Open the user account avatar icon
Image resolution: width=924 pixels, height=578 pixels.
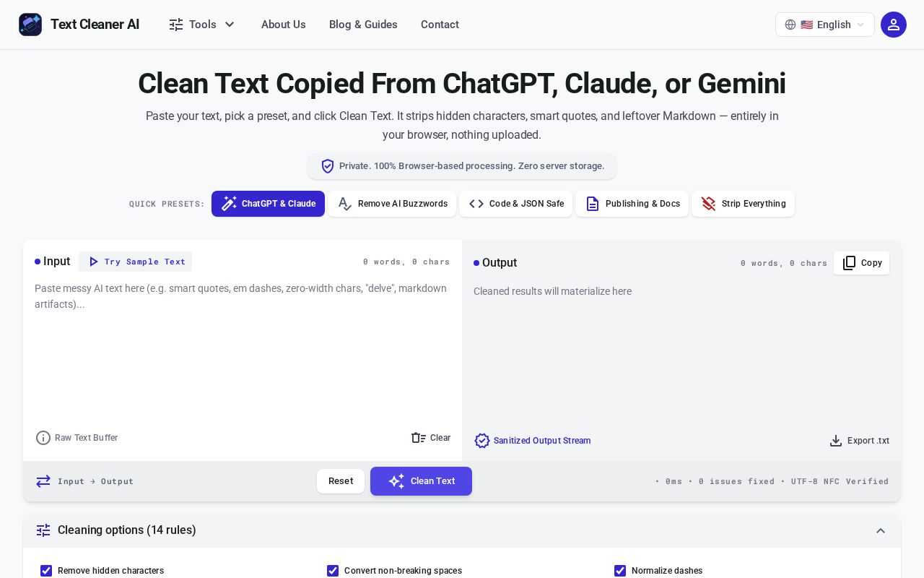(x=894, y=25)
